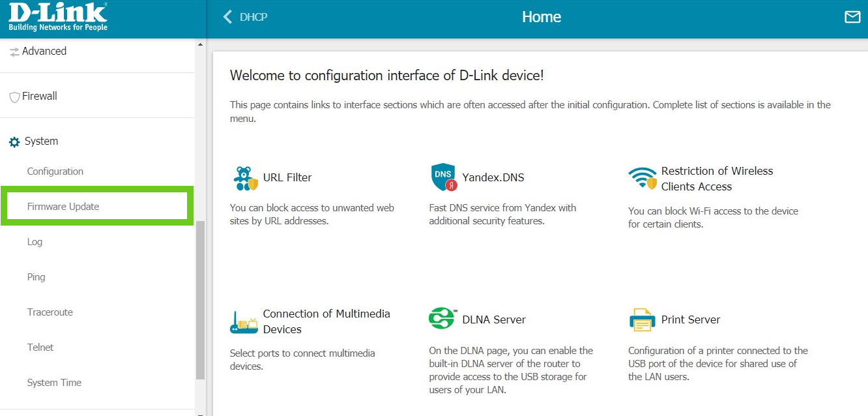Select Configuration under System
This screenshot has height=416, width=868.
[x=55, y=171]
